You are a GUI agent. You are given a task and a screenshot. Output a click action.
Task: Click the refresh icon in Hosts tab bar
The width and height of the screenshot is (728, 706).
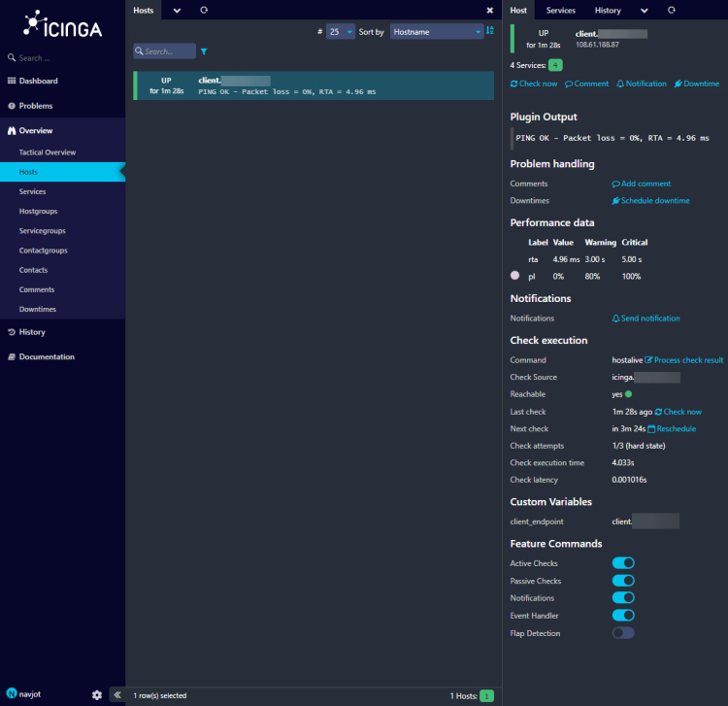(203, 10)
